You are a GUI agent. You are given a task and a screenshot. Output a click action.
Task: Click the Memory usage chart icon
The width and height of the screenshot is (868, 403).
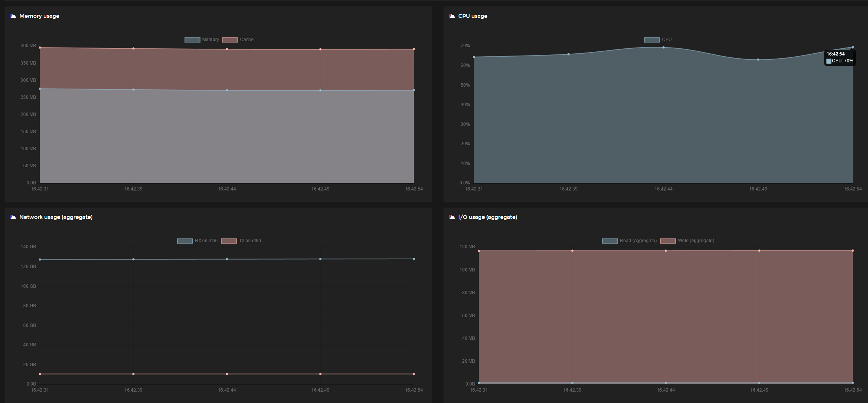click(13, 16)
